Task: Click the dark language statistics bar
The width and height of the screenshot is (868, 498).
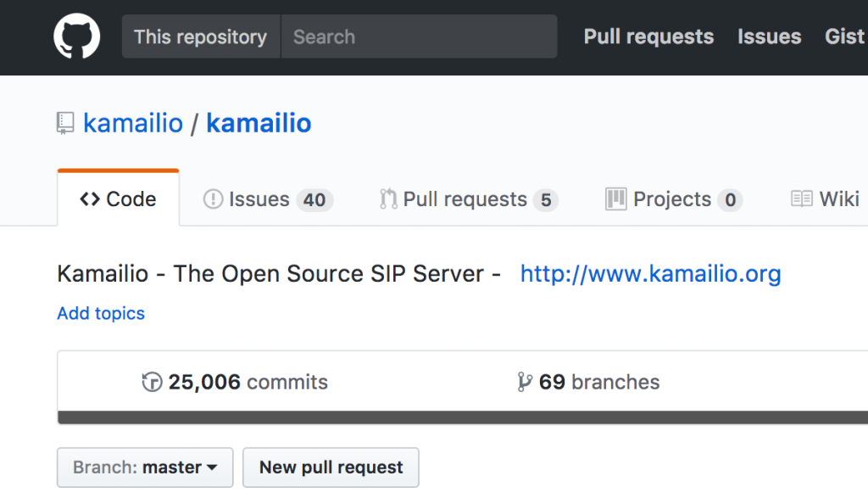Action: point(463,417)
